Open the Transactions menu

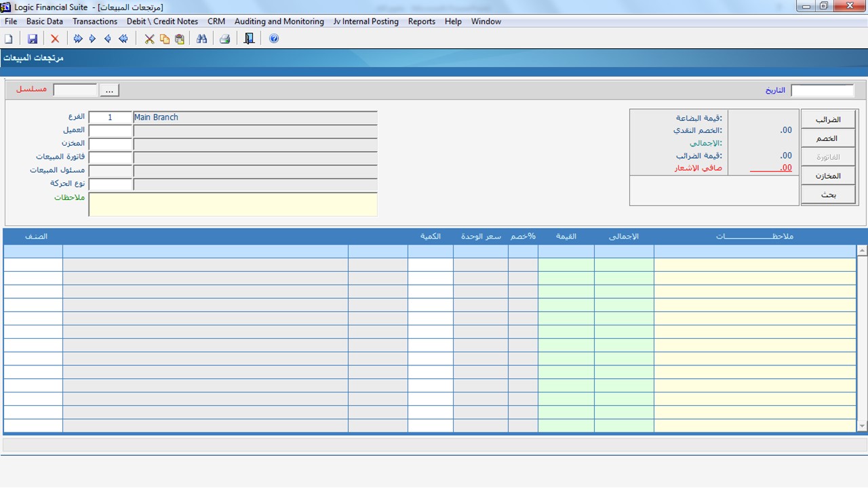click(x=95, y=22)
